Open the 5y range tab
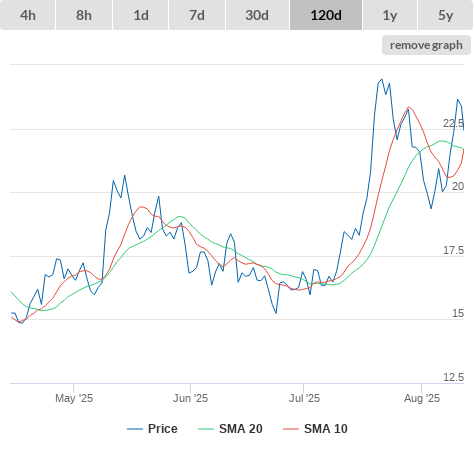The image size is (474, 455). pos(445,15)
